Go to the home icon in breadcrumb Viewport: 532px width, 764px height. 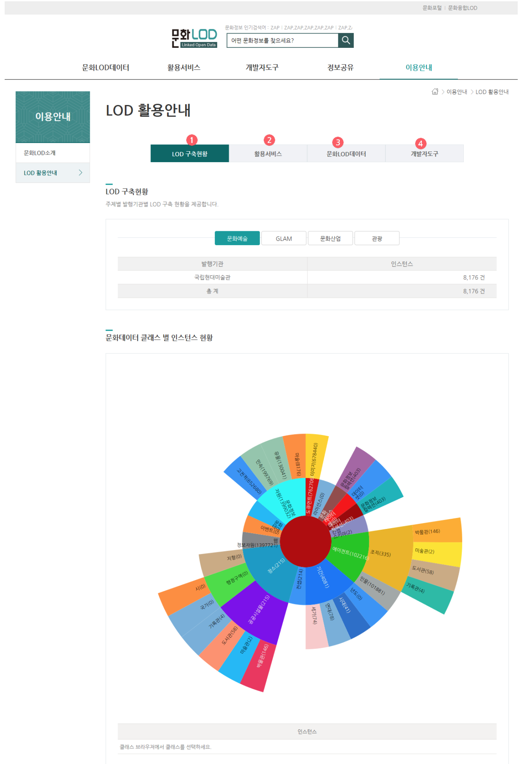click(435, 91)
